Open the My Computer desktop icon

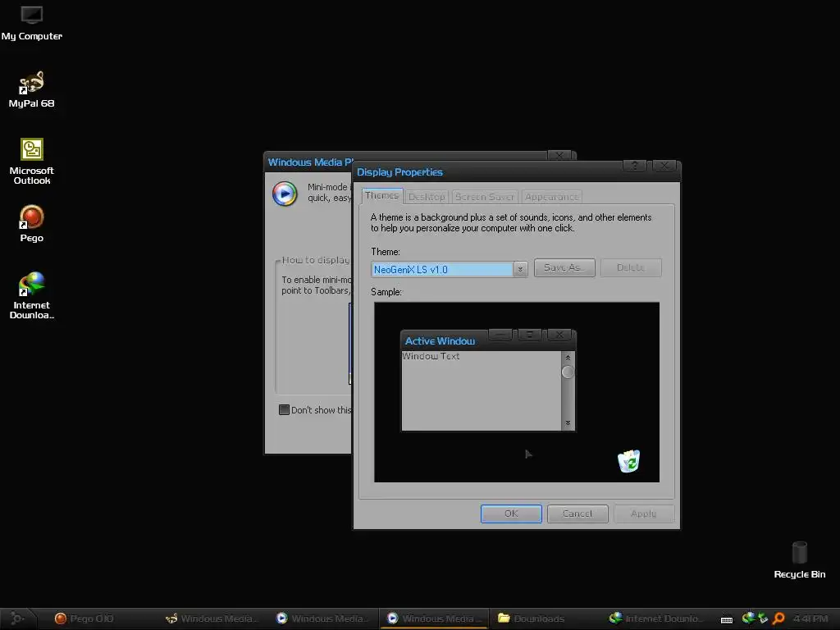[32, 22]
